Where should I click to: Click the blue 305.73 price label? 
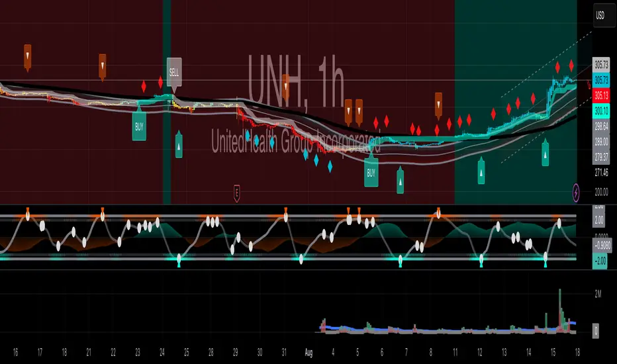tap(601, 80)
